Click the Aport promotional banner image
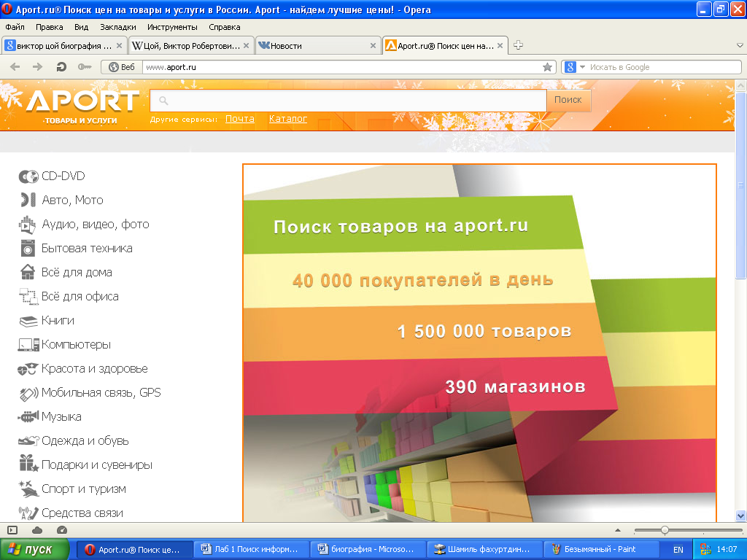 click(479, 343)
